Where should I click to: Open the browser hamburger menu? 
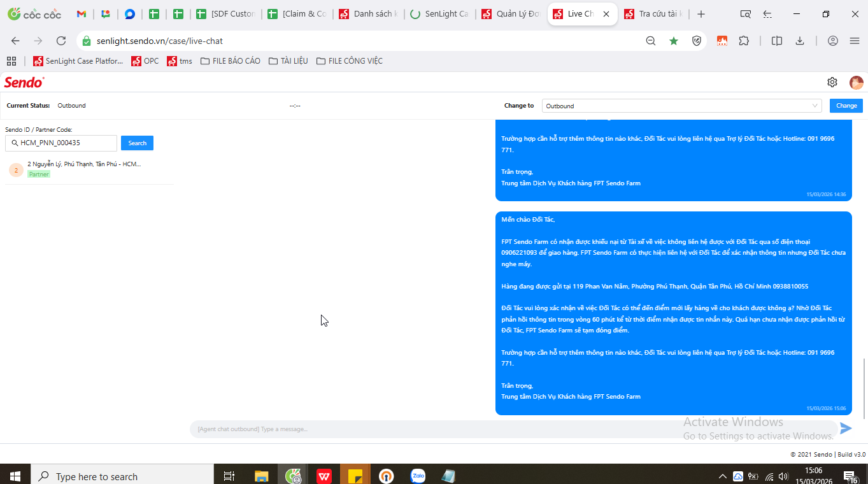(x=855, y=41)
